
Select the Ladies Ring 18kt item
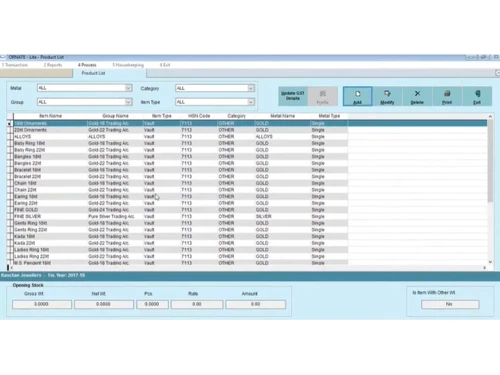pos(32,250)
